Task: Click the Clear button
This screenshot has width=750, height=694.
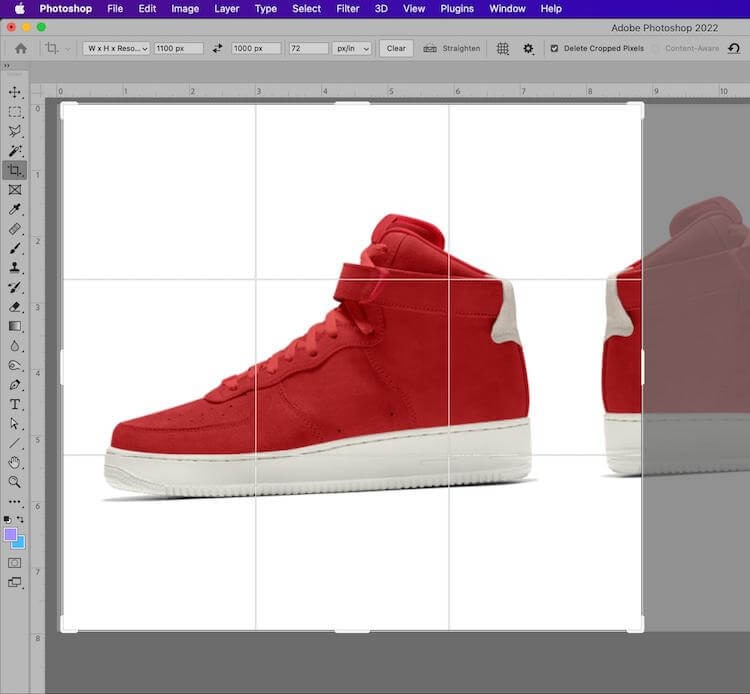Action: tap(396, 48)
